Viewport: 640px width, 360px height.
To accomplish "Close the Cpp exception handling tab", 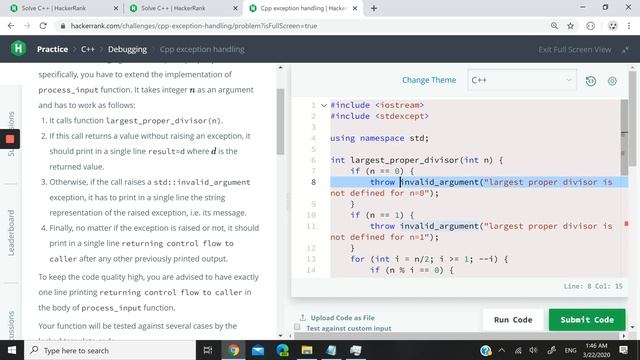I will (x=355, y=8).
